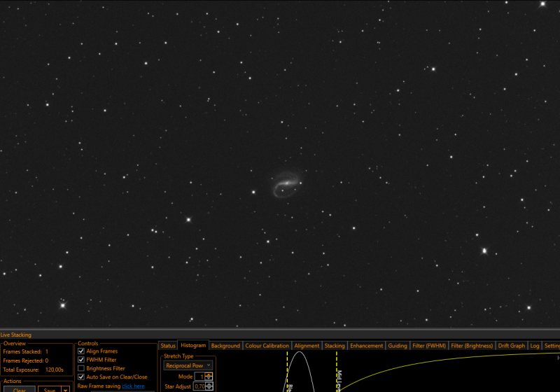Open the Stretch Type Reciprocal Pow dropdown
This screenshot has width=560, height=392.
coord(188,365)
